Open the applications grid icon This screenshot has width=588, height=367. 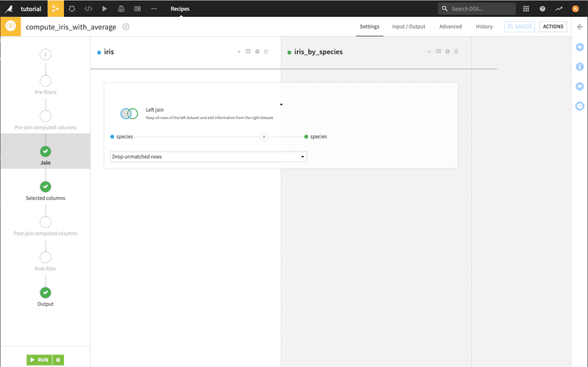[526, 9]
